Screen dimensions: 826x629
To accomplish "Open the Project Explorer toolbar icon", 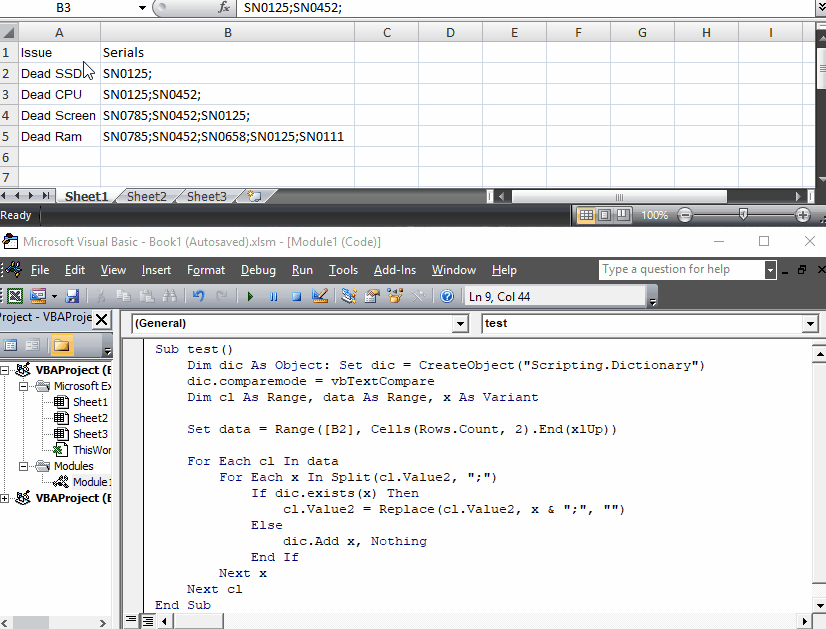I will (348, 296).
